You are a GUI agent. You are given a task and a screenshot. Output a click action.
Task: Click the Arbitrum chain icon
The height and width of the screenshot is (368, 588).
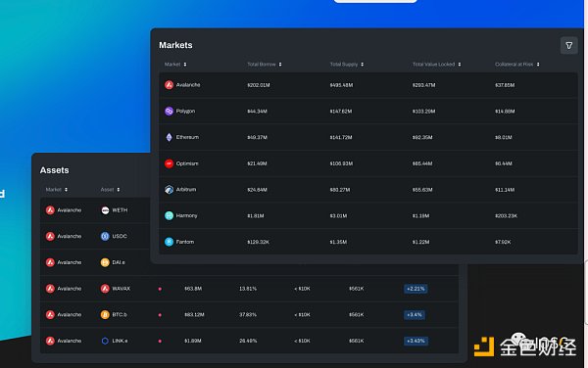coord(169,190)
